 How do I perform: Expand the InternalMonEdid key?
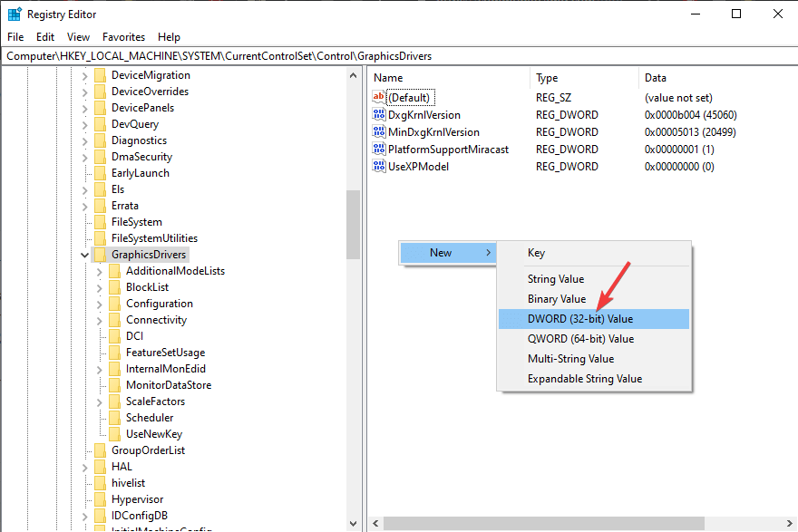pos(100,369)
